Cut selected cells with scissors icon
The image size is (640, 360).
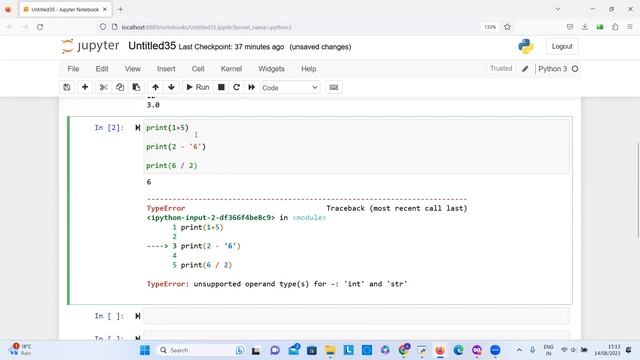[x=103, y=87]
